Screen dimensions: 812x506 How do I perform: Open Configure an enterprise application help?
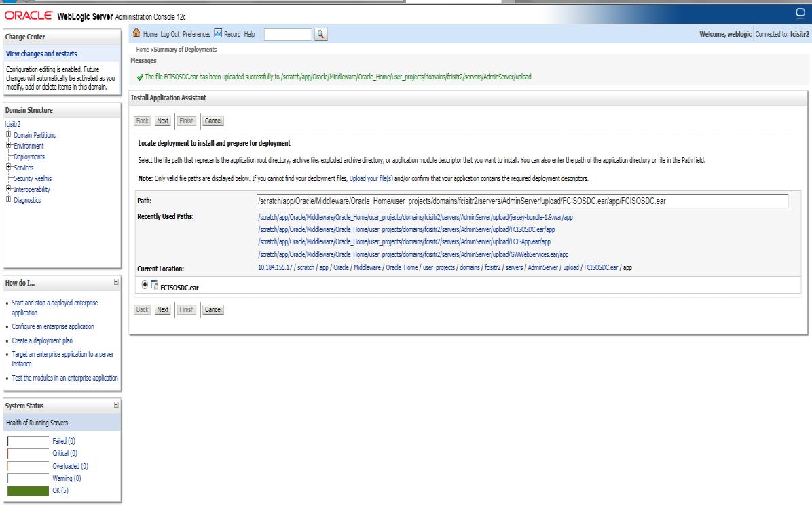(x=53, y=326)
